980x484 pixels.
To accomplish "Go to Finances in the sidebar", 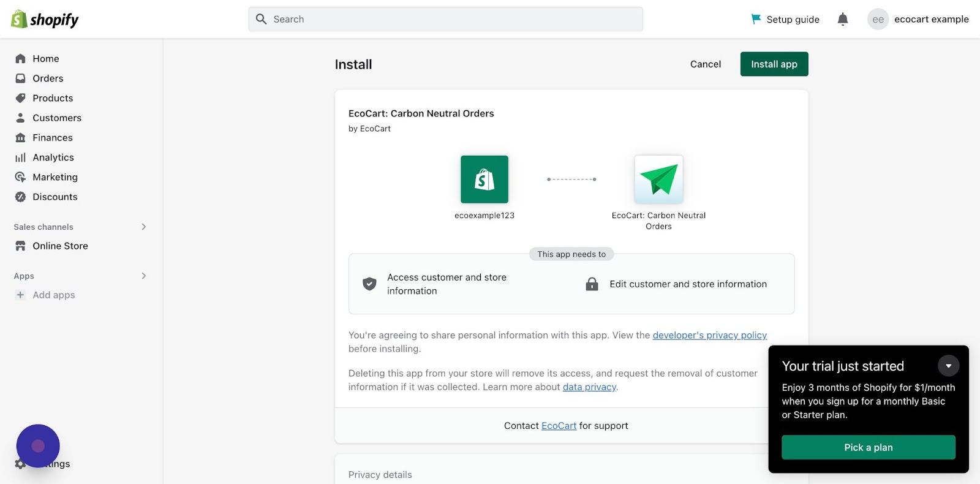I will (52, 138).
